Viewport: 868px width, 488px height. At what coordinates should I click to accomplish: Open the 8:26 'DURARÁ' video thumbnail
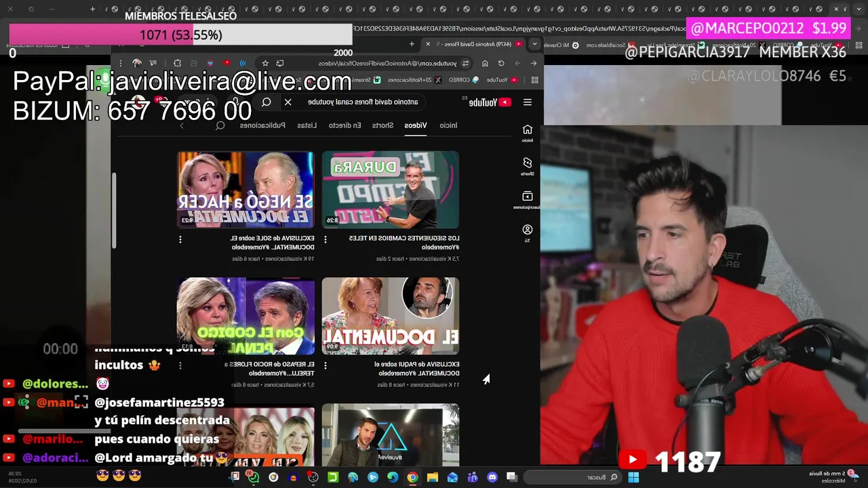(x=391, y=190)
